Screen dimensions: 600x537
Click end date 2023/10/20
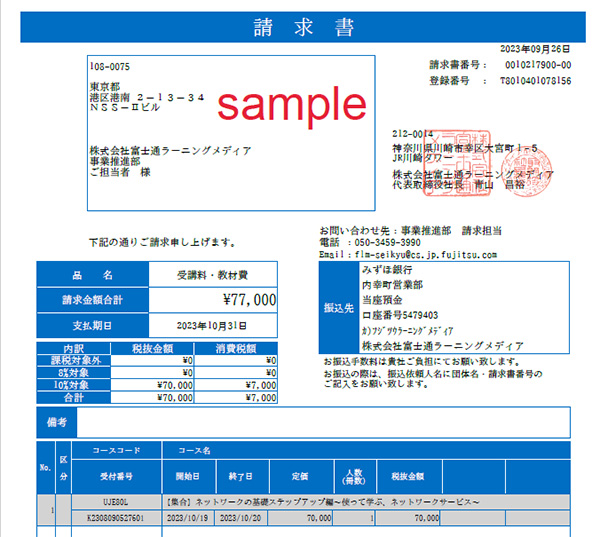[241, 518]
